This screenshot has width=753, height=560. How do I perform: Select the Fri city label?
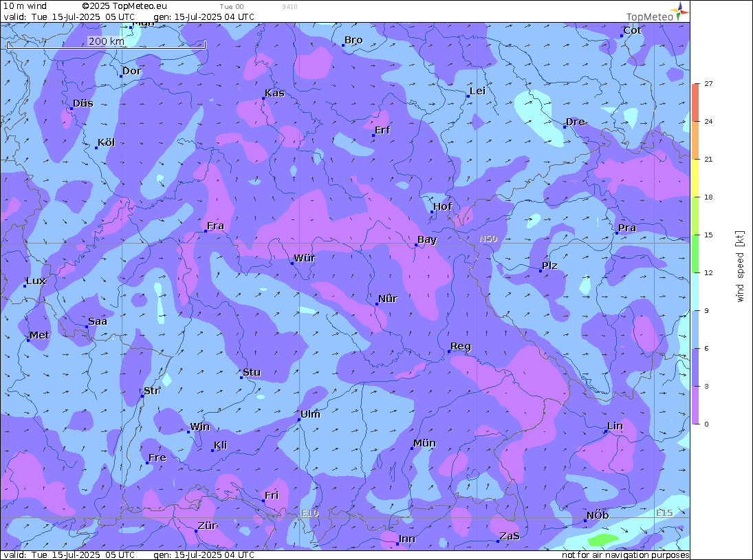tap(272, 495)
